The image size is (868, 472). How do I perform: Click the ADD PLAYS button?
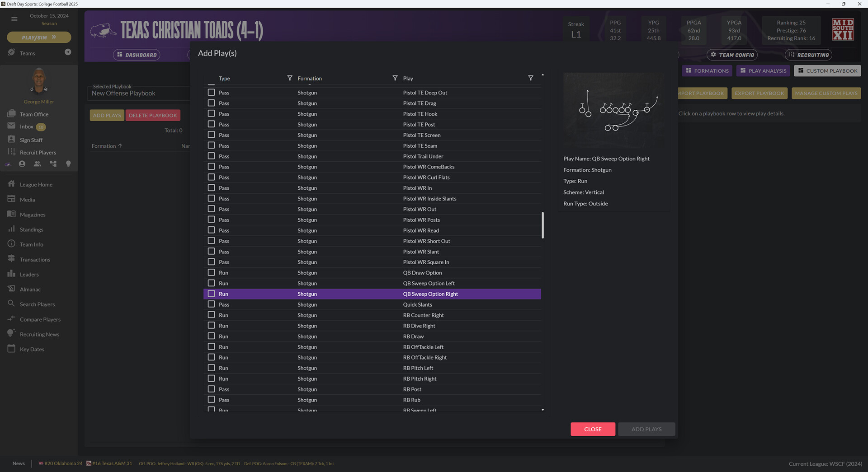click(646, 429)
